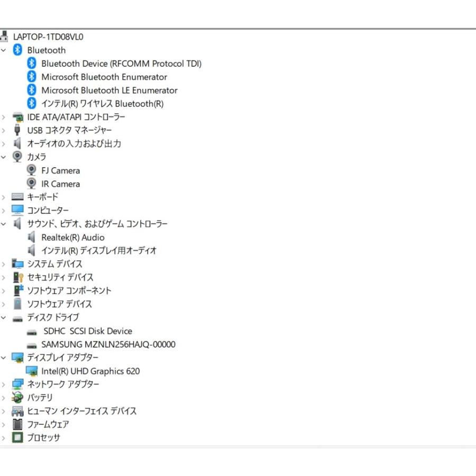This screenshot has height=476, width=476.
Task: Expand the システム デバイス category
Action: [x=4, y=263]
